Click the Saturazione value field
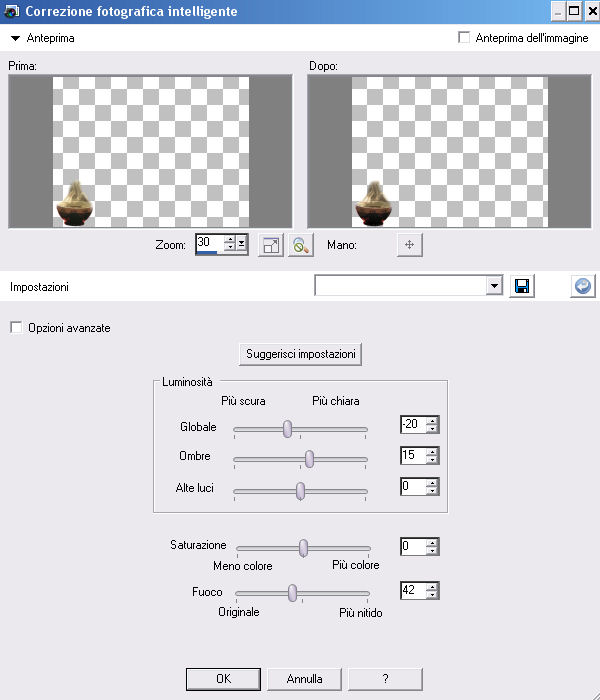Image resolution: width=600 pixels, height=700 pixels. coord(413,546)
